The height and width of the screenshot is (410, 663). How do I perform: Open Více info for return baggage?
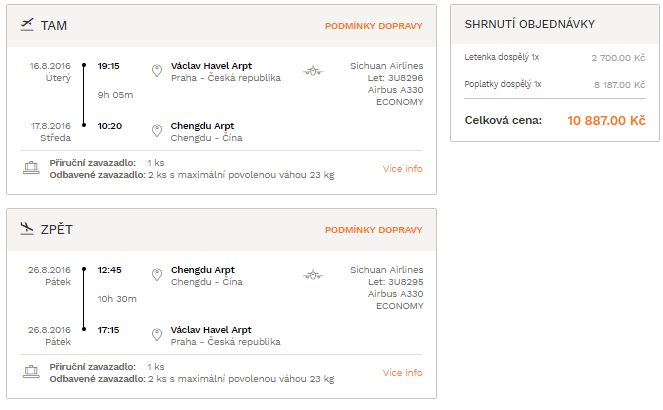click(403, 373)
